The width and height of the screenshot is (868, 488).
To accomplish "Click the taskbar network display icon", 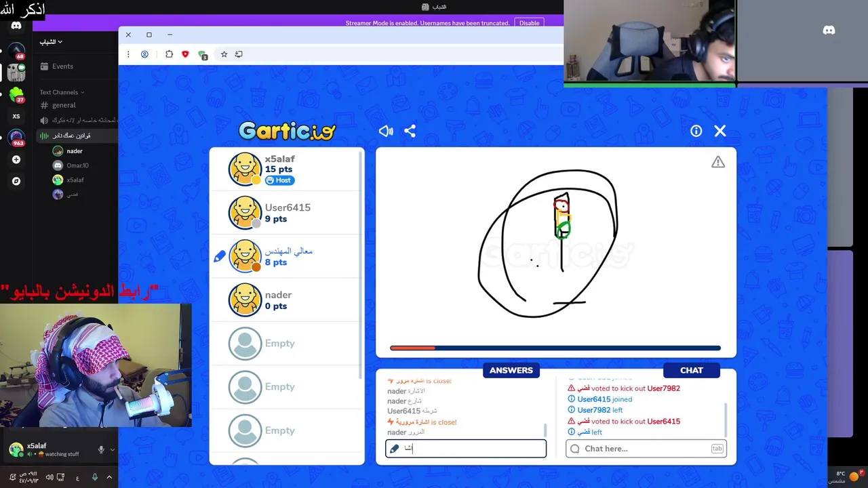I will point(61,477).
